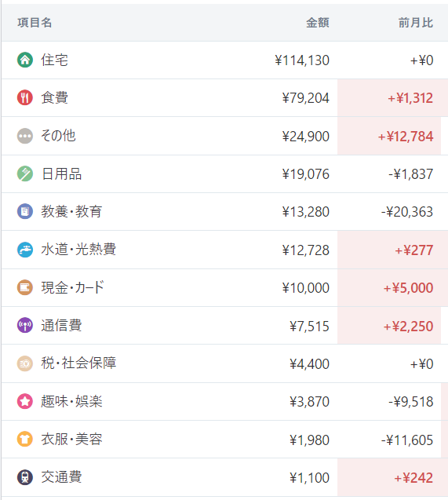Image resolution: width=448 pixels, height=500 pixels.
Task: Click the dark train 交通費 icon
Action: 25,477
